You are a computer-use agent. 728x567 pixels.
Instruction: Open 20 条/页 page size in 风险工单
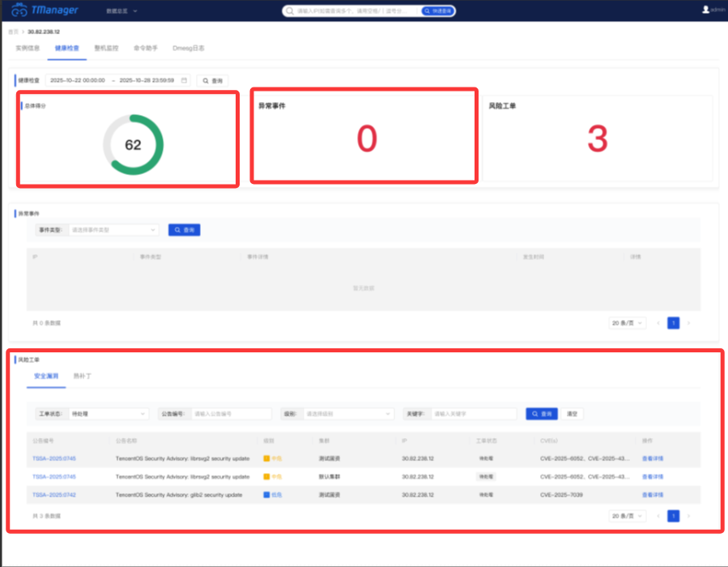point(628,516)
